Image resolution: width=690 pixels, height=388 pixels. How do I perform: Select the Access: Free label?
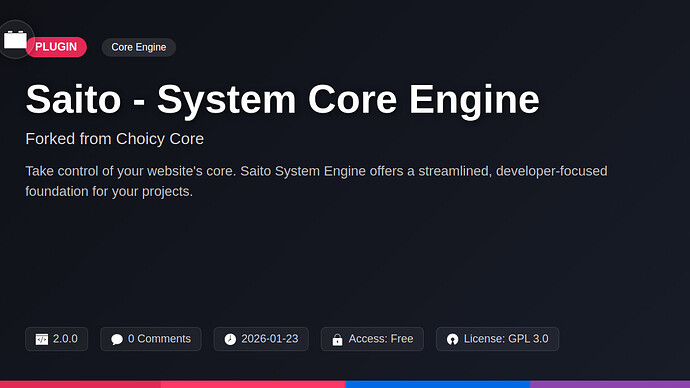tap(381, 339)
